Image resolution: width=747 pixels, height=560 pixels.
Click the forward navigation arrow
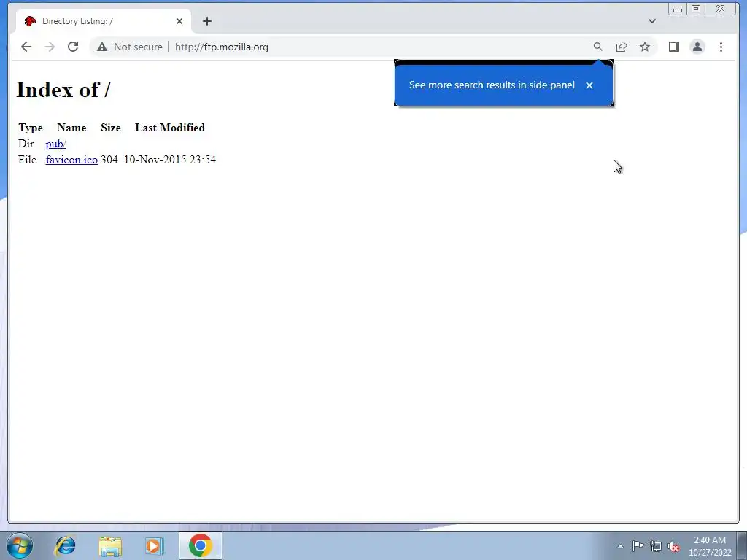50,47
